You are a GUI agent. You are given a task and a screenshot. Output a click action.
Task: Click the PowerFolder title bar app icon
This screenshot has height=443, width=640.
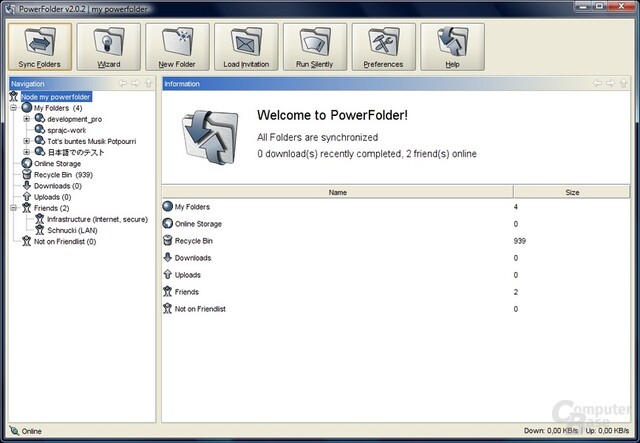(10, 9)
